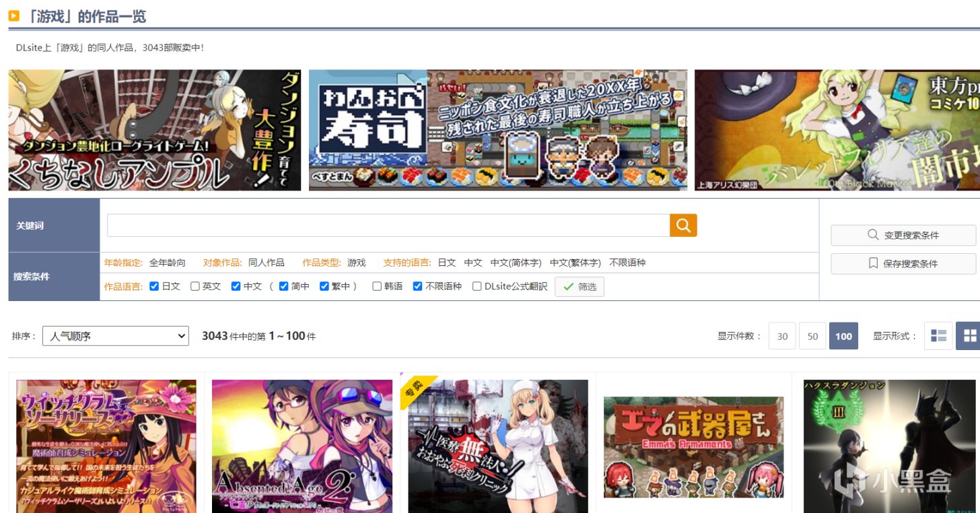Open the くちなしアンプル banner
The width and height of the screenshot is (980, 513).
[155, 130]
